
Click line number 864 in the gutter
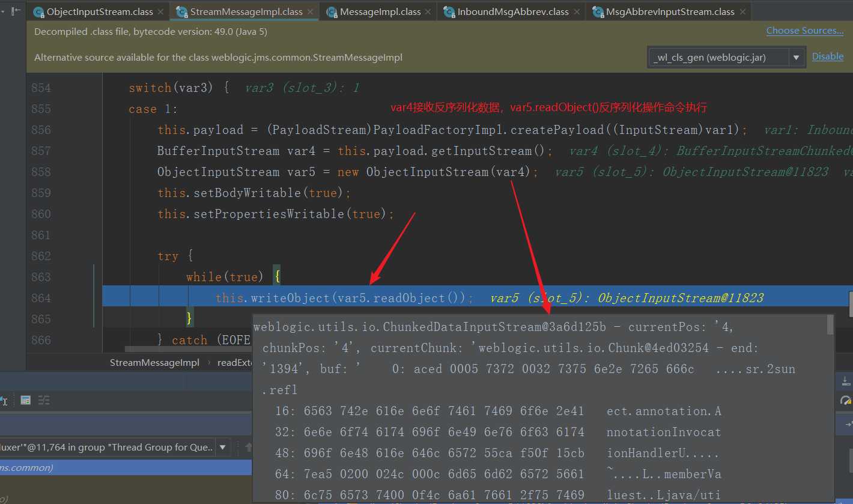[41, 298]
